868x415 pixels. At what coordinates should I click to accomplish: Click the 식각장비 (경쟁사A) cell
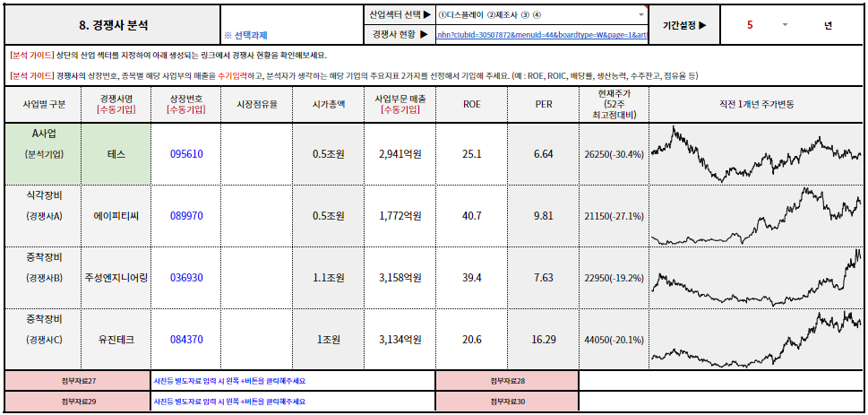coord(43,216)
